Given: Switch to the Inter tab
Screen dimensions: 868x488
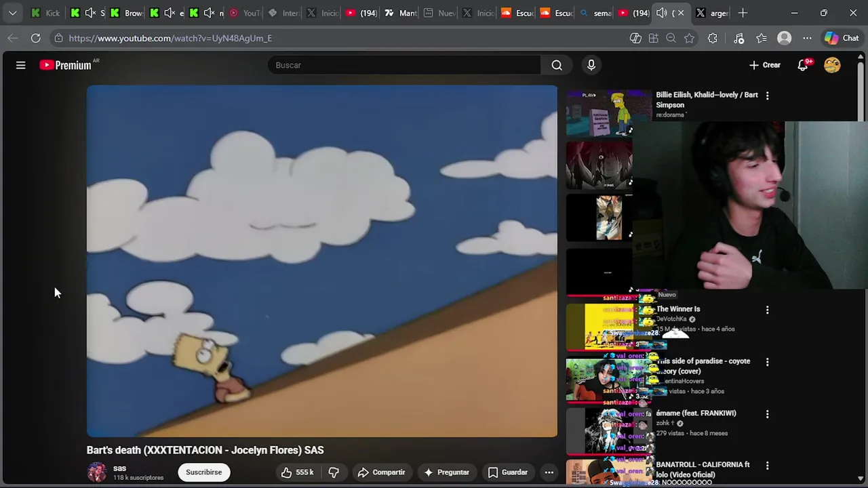Looking at the screenshot, I should pos(283,13).
